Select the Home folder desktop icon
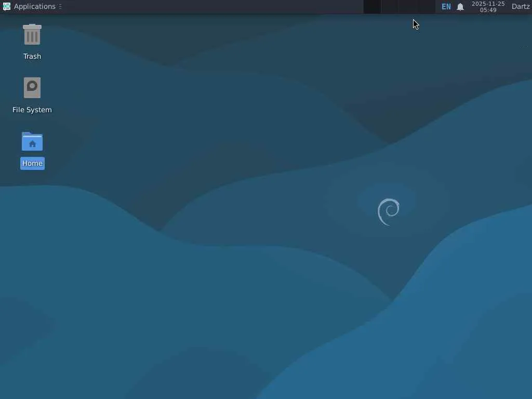Screen dimensions: 532x399 click(32, 141)
